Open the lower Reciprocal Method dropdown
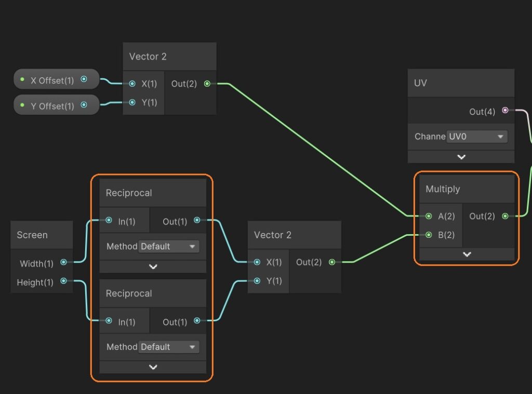 [169, 347]
